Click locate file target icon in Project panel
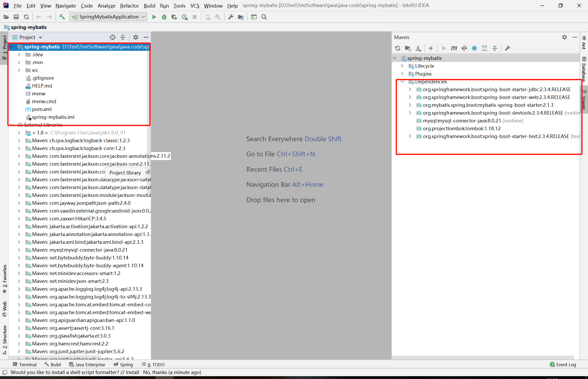Viewport: 588px width, 379px height. pos(113,37)
